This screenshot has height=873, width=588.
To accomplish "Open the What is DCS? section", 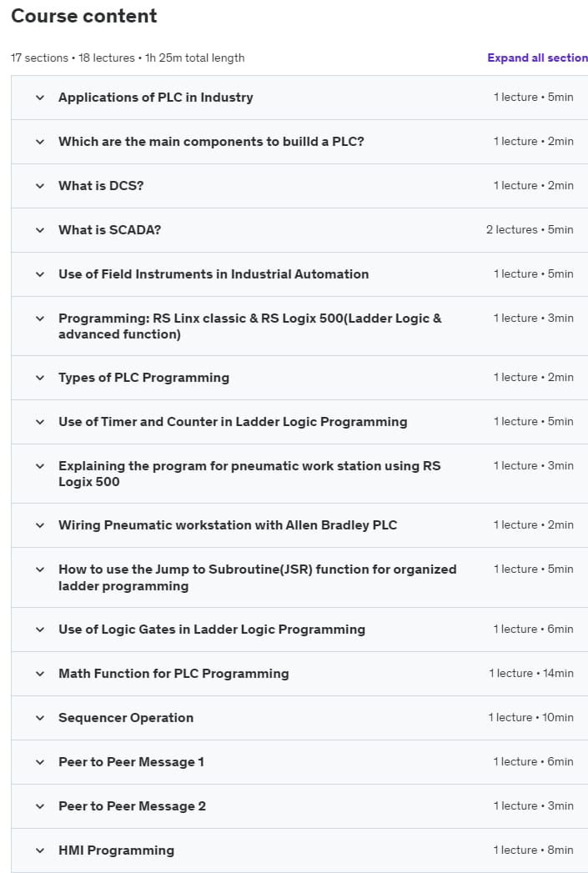I will pyautogui.click(x=101, y=186).
